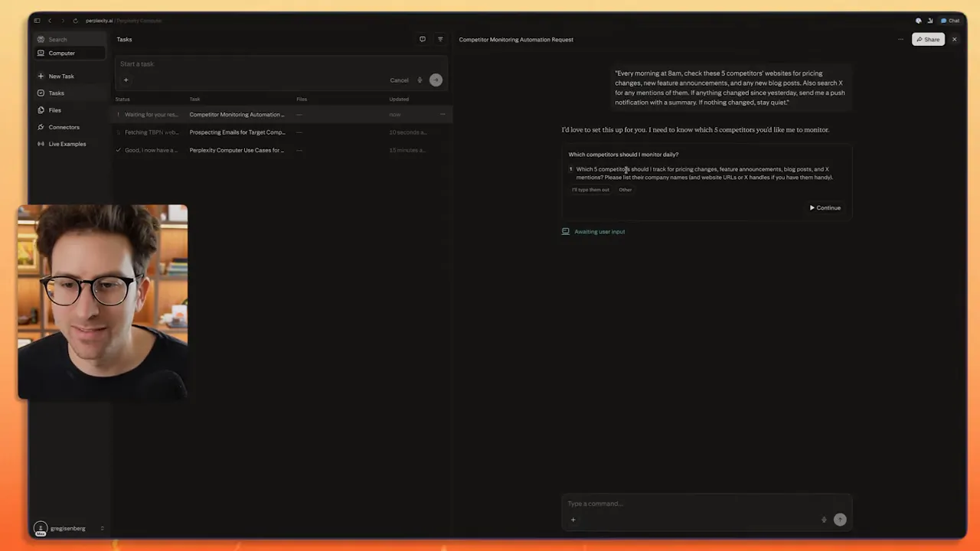Reload the page with the refresh icon

75,21
